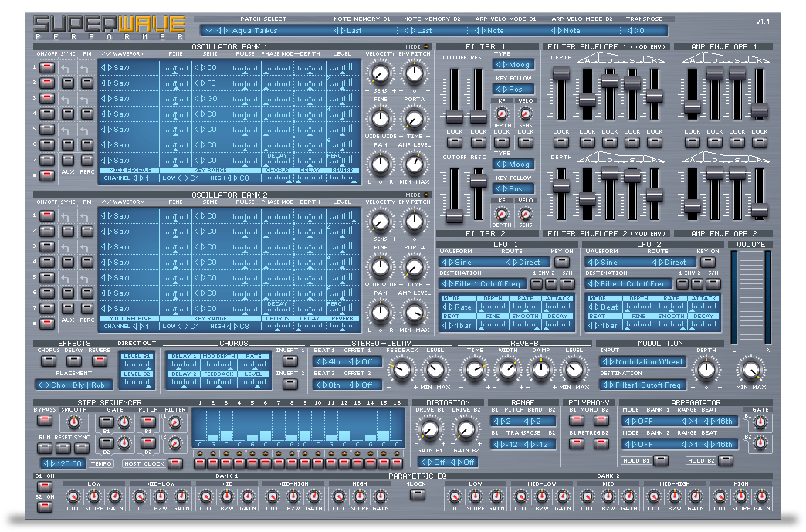The height and width of the screenshot is (532, 806).
Task: Click the Modulation Depth knob
Action: pos(706,370)
